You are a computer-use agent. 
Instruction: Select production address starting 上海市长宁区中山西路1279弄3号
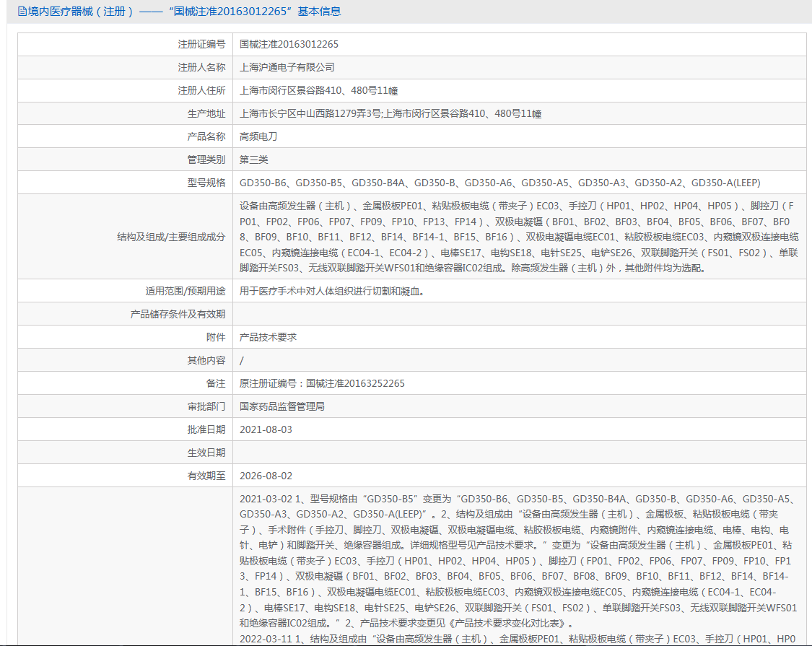(390, 113)
